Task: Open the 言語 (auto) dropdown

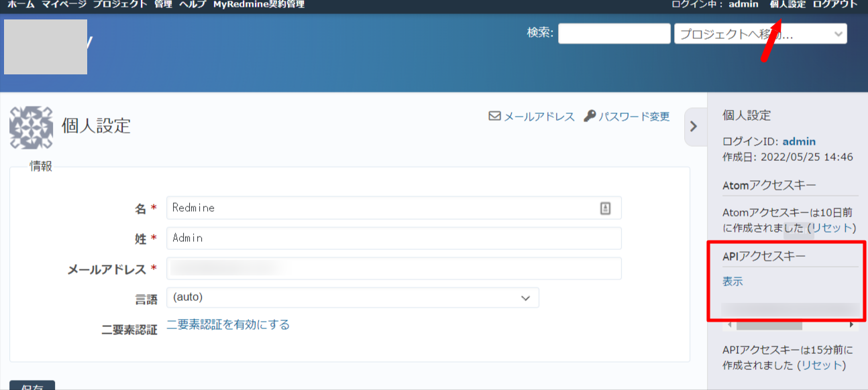Action: pyautogui.click(x=352, y=298)
